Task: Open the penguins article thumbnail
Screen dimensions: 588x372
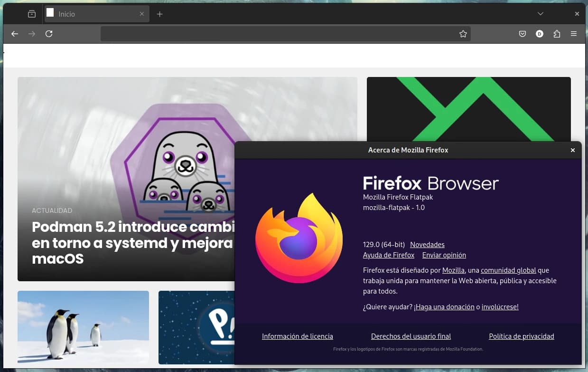Action: click(83, 327)
